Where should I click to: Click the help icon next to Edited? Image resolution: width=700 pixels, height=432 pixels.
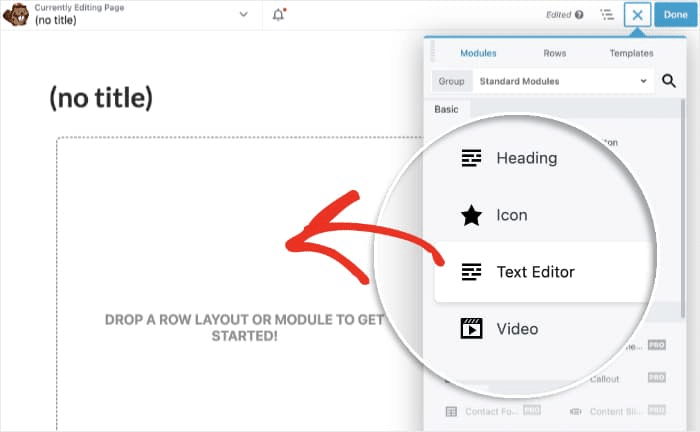tap(580, 15)
